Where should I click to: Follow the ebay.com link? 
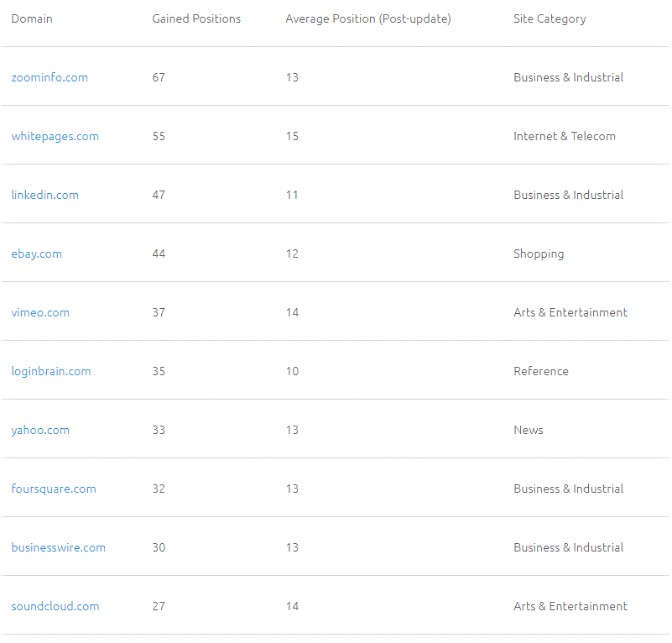(x=36, y=254)
